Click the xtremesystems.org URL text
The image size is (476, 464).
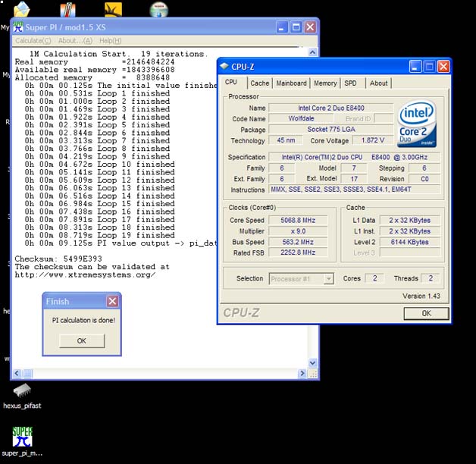(86, 274)
